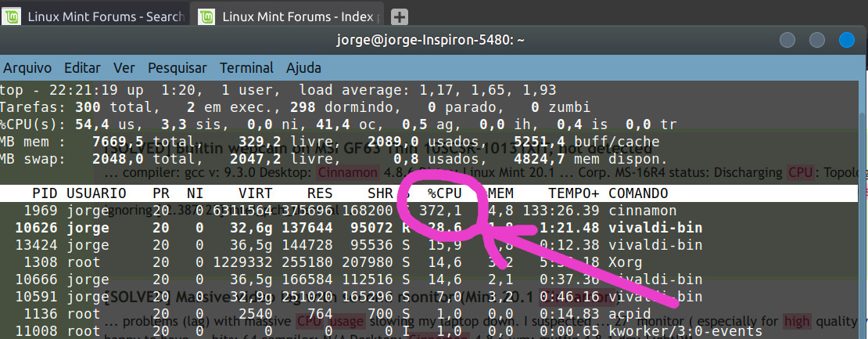The image size is (868, 339).
Task: Click the kworker/3:0-events process
Action: 685,330
